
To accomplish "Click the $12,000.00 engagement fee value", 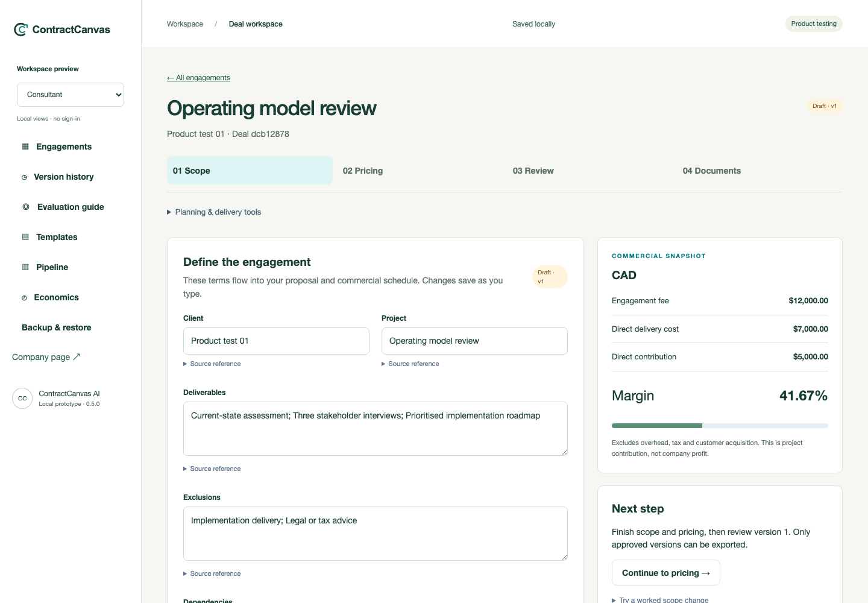I will [808, 301].
